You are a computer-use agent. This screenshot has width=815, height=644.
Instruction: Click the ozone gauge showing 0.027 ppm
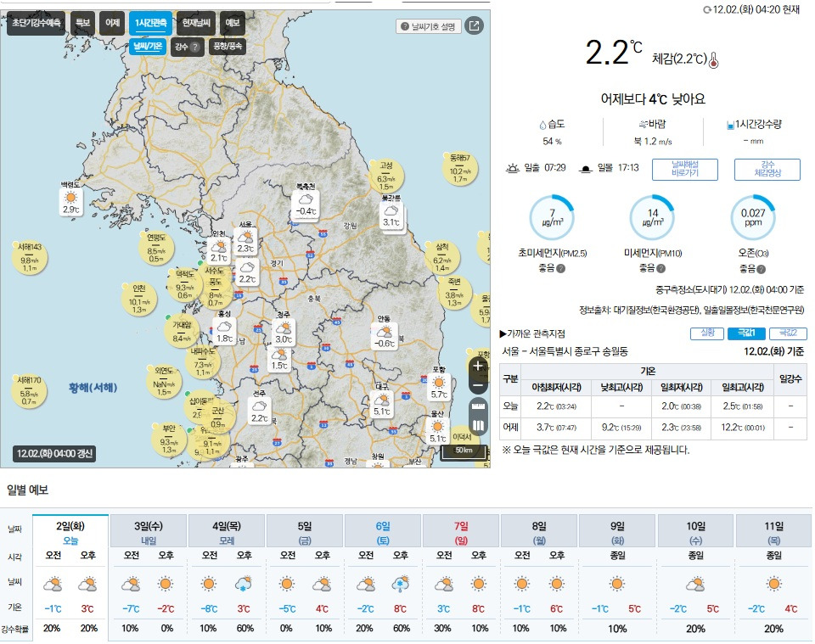click(x=753, y=217)
